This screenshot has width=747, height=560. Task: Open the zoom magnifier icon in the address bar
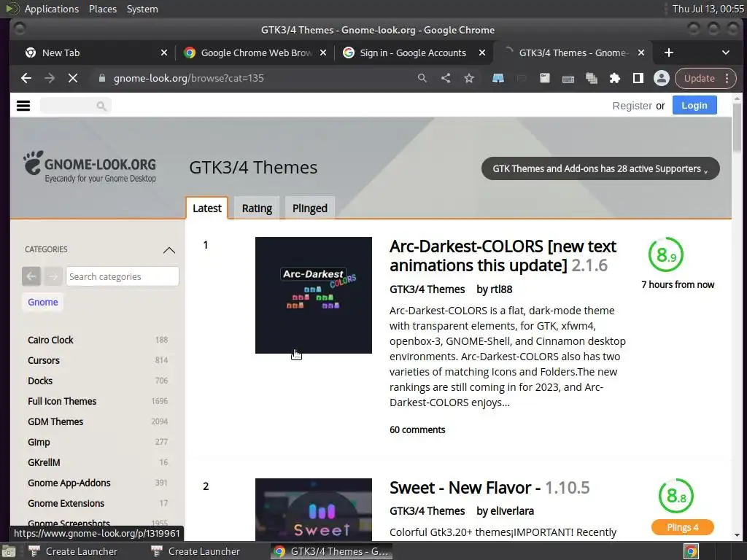point(422,78)
